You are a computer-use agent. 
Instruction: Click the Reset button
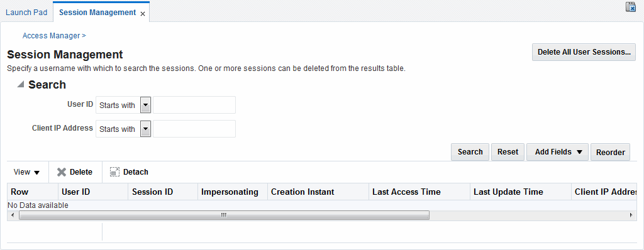(x=508, y=152)
